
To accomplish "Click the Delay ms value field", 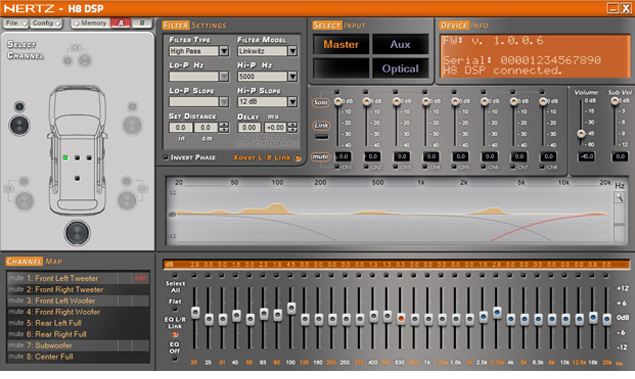I will click(249, 128).
